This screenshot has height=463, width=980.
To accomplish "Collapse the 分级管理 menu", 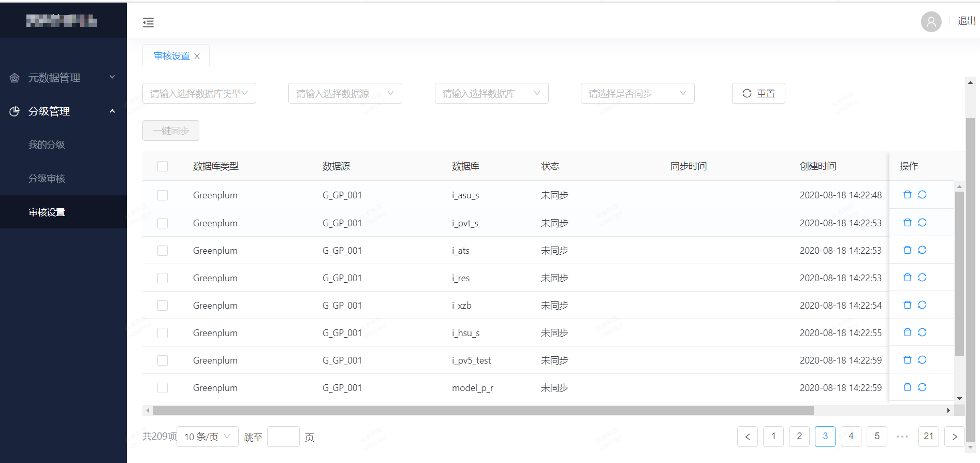I will click(63, 111).
